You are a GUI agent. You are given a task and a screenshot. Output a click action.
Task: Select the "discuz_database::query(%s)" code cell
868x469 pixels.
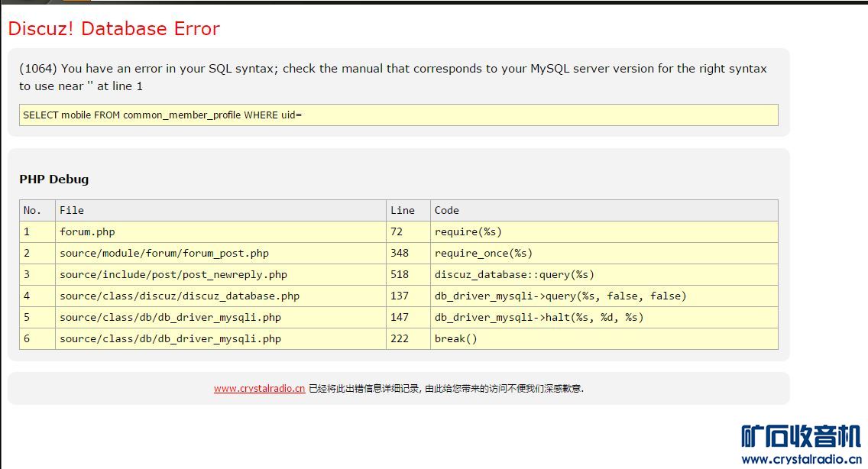604,275
